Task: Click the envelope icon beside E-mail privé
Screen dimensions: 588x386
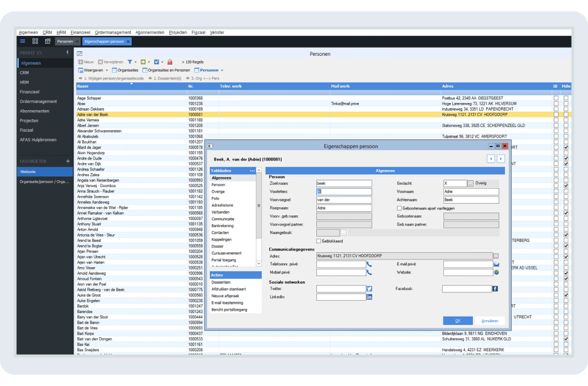Action: 496,265
